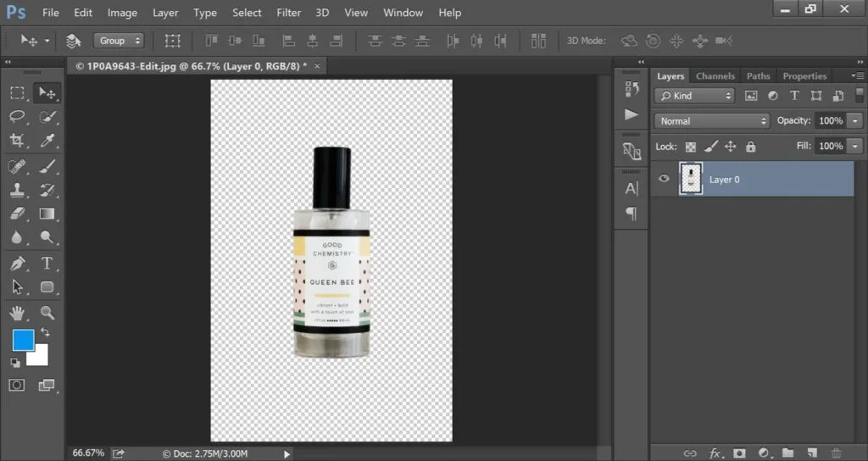Select the Quick Selection tool
The width and height of the screenshot is (868, 461).
(x=47, y=116)
